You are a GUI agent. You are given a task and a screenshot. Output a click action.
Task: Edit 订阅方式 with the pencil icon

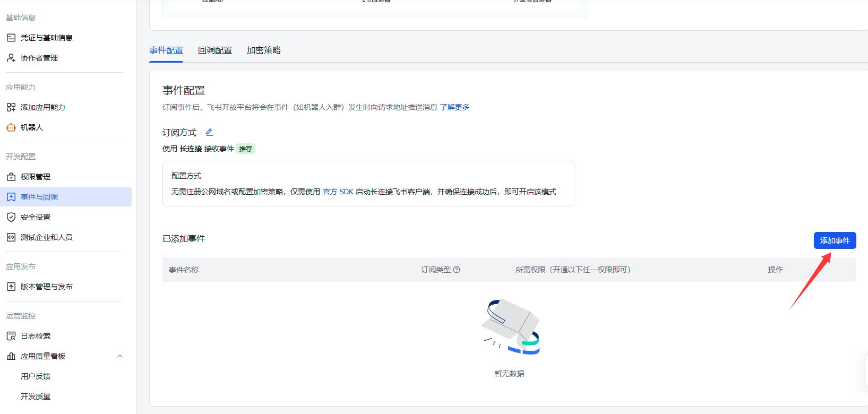pos(209,132)
